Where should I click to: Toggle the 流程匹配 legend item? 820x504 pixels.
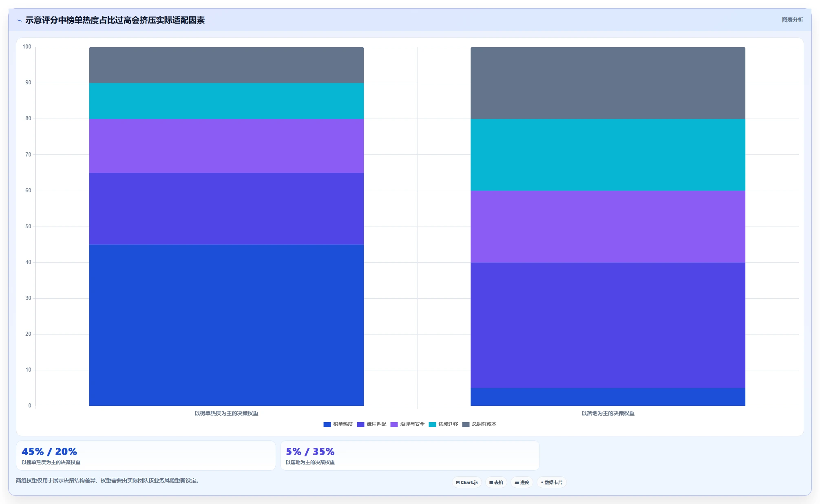[x=371, y=424]
